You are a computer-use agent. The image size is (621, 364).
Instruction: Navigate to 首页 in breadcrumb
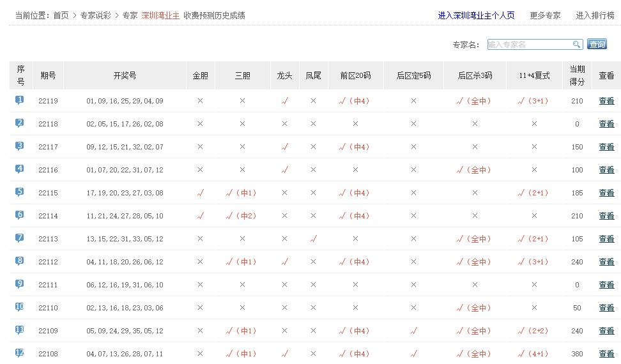pos(61,15)
